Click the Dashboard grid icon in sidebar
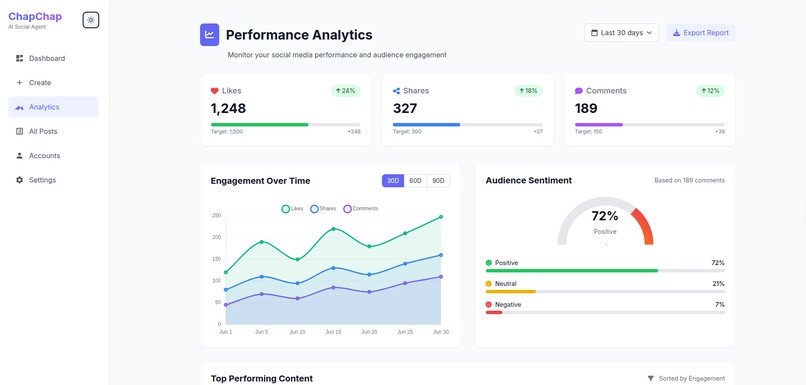Viewport: 806px width, 385px height. [20, 58]
